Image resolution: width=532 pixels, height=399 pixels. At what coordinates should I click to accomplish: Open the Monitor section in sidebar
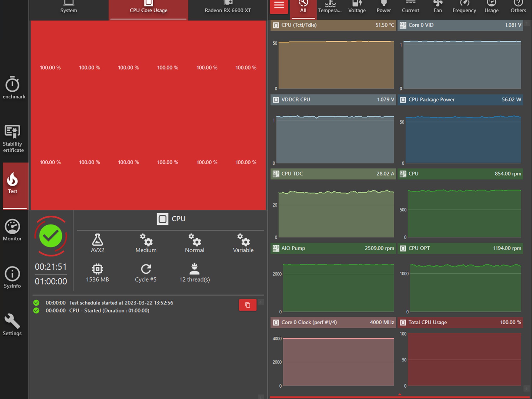12,230
